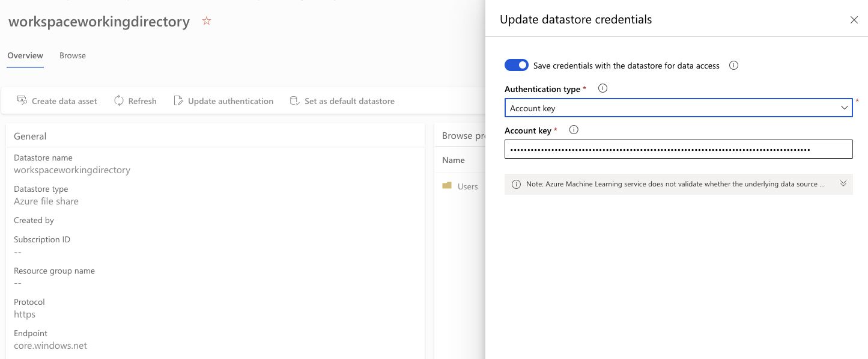
Task: Info icon beside Authentication type
Action: click(x=603, y=88)
